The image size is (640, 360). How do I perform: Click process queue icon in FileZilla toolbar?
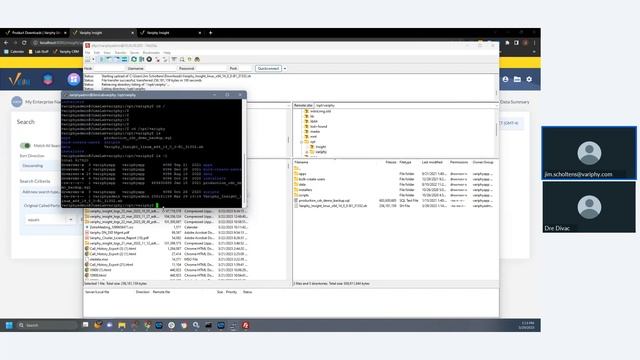point(141,60)
